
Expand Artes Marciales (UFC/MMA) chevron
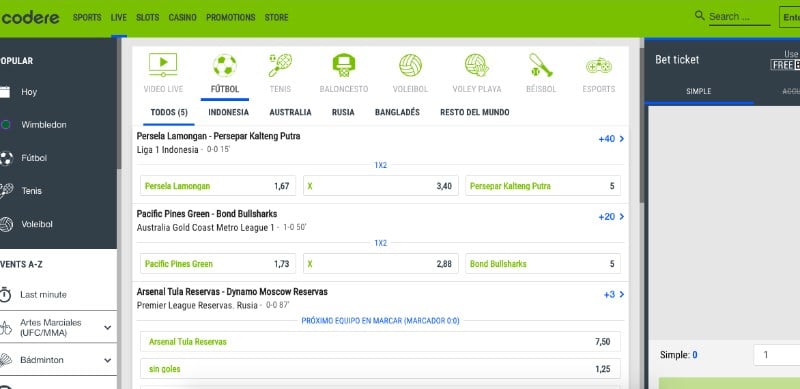click(x=108, y=327)
